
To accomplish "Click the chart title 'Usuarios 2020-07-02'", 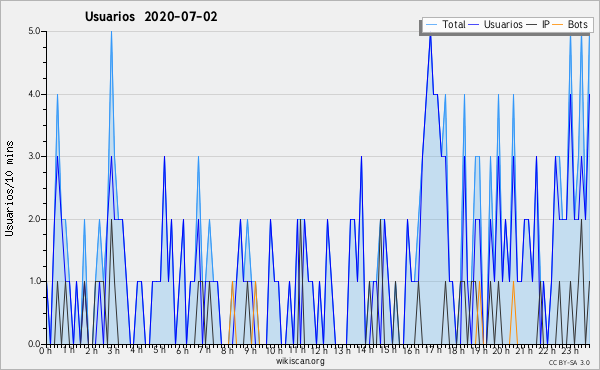I will click(151, 17).
